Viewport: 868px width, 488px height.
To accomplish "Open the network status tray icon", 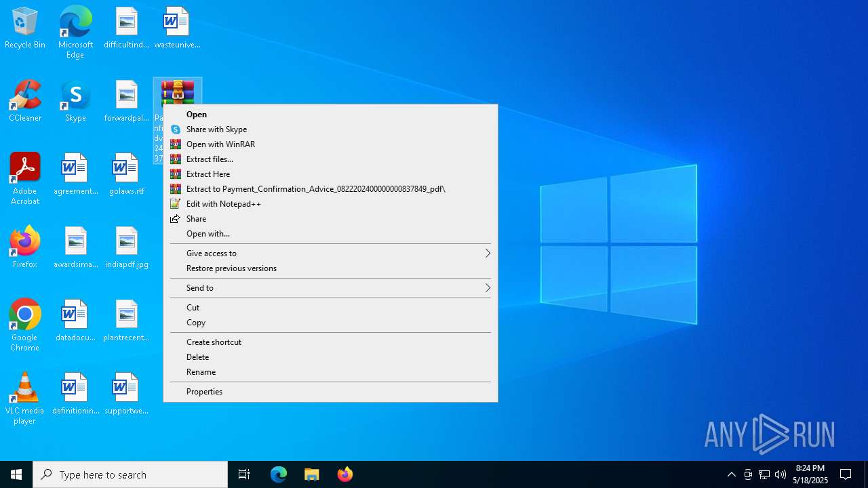I will pyautogui.click(x=764, y=474).
